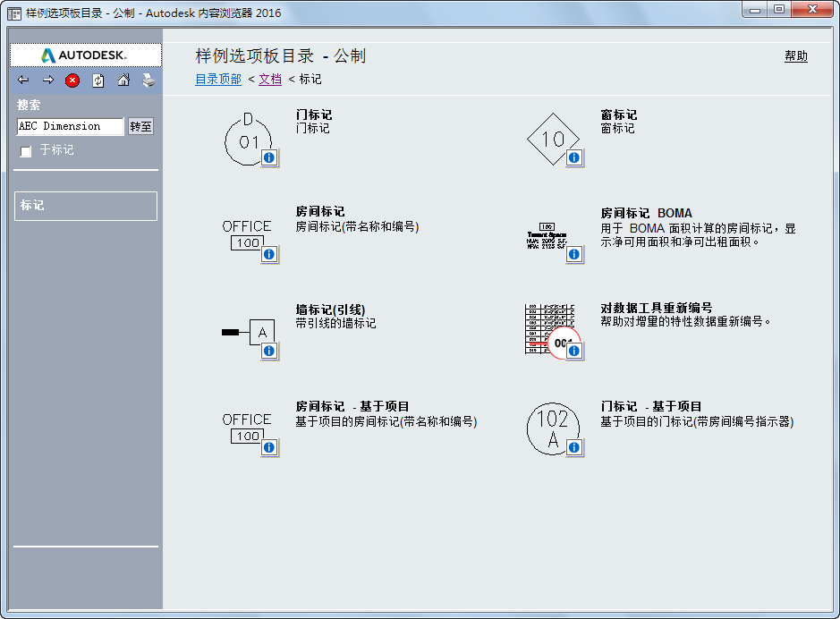Select the 墙标记(引线) thumbnail

[x=248, y=333]
